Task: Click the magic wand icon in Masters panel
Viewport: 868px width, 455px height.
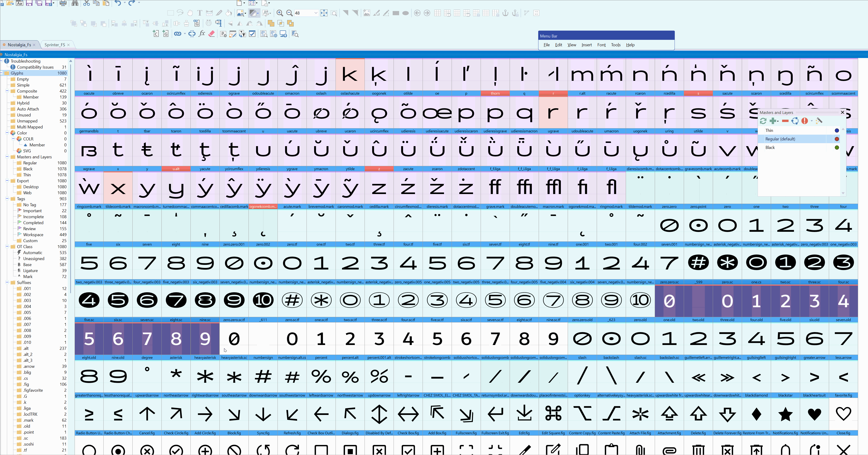Action: (x=819, y=121)
